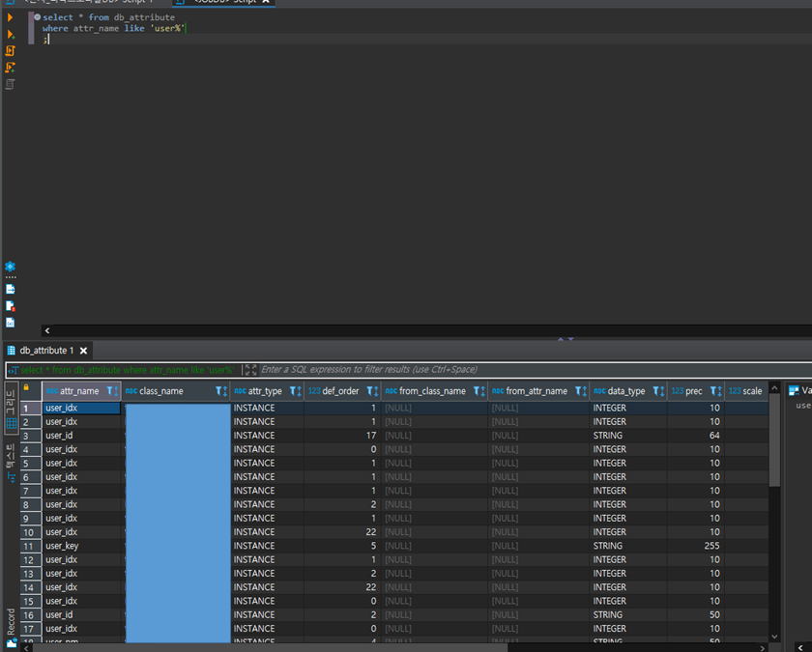Click user_key cell in row 11
The image size is (812, 652).
[82, 546]
